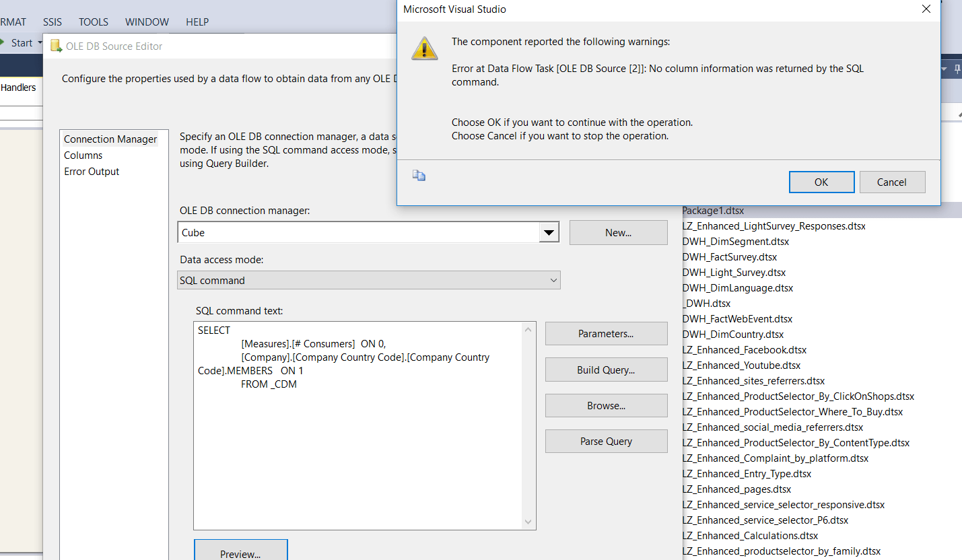Select Package1.dtsx in the package list

coord(713,211)
